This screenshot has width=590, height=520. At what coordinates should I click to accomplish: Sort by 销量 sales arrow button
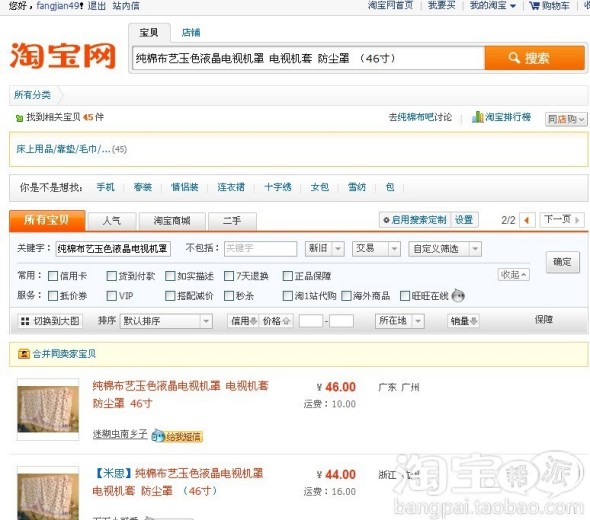coord(464,321)
